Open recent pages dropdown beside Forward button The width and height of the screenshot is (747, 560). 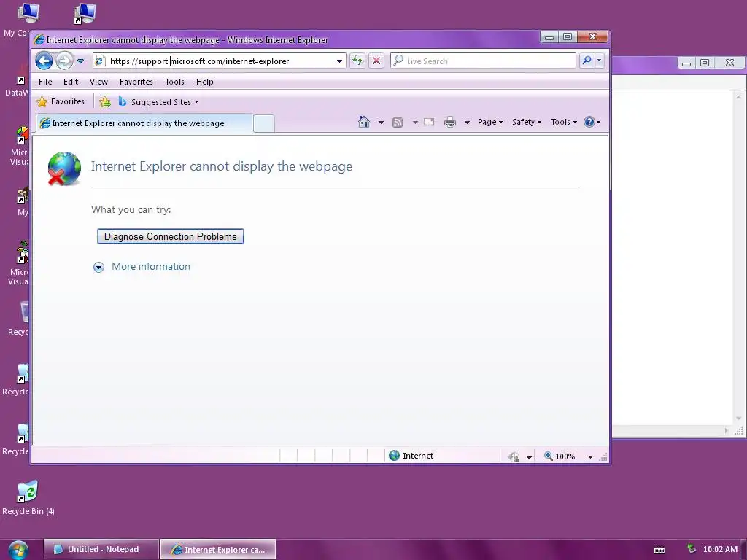tap(80, 61)
